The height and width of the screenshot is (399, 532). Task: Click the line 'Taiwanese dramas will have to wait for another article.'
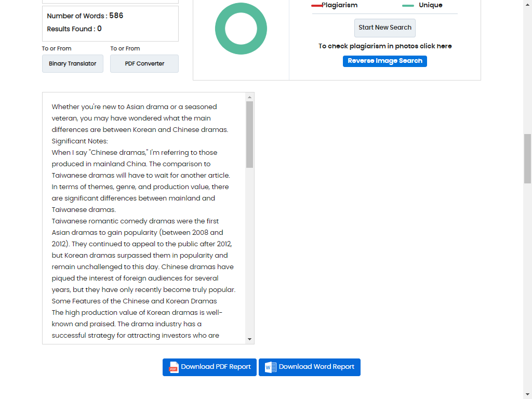141,176
